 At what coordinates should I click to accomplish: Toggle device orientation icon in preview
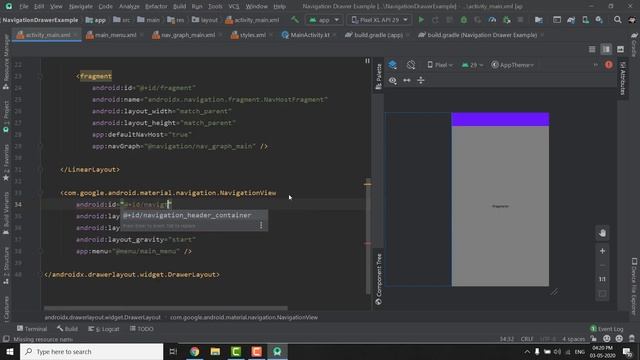[411, 64]
